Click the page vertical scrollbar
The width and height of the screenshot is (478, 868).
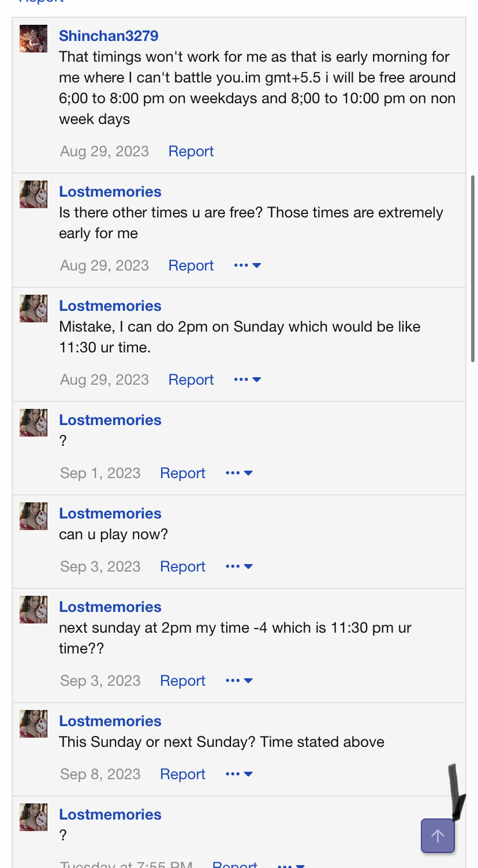click(x=473, y=269)
